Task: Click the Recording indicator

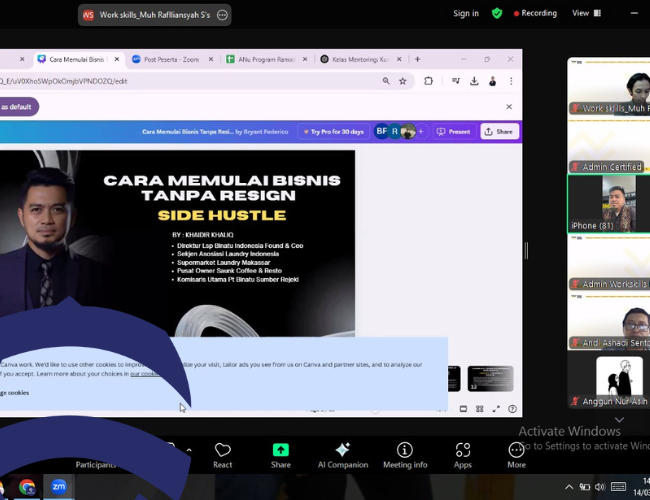Action: 535,13
